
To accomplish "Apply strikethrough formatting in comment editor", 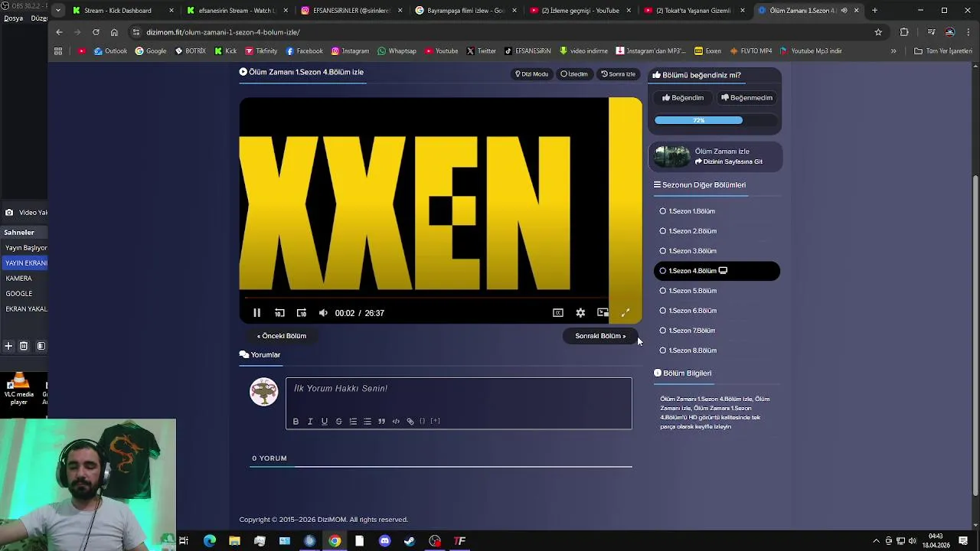I will [x=338, y=422].
